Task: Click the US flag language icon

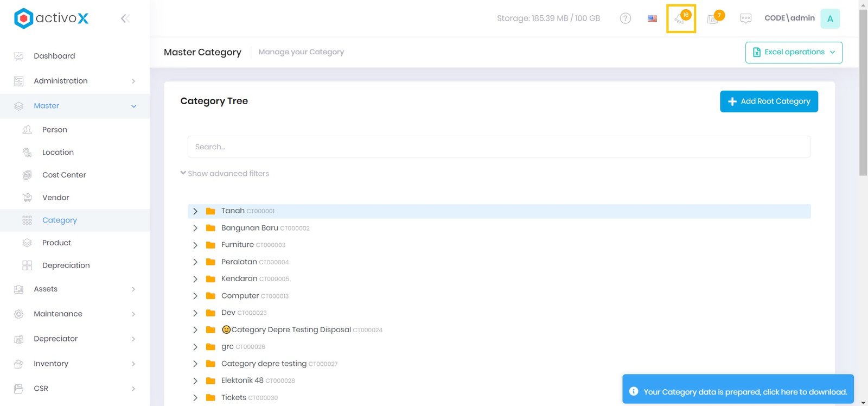Action: (652, 18)
